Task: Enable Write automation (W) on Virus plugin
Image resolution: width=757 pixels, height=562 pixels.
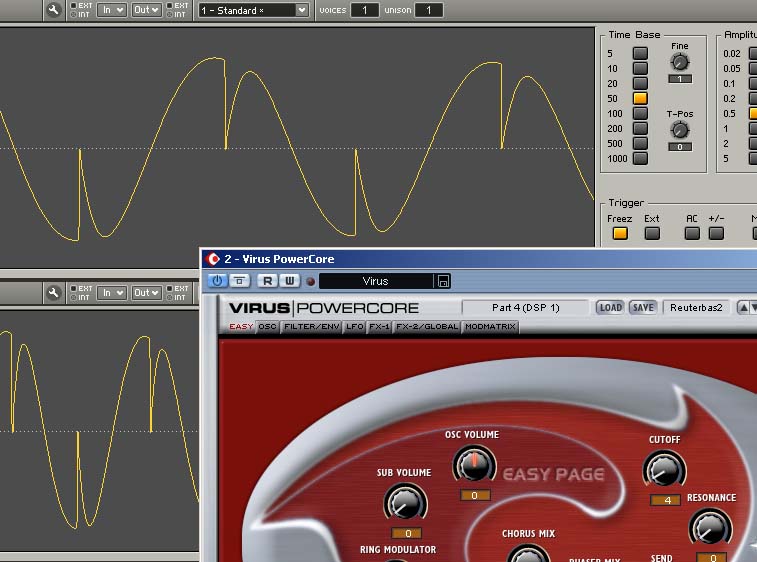Action: [290, 281]
